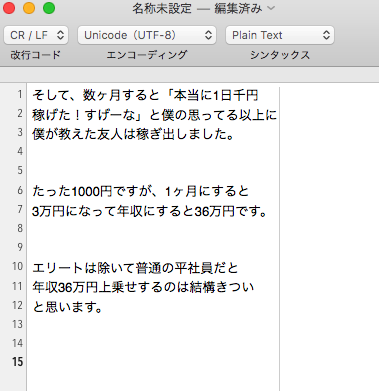Image resolution: width=379 pixels, height=391 pixels.
Task: Open the Unicode (UTF-8) encoding dropdown
Action: coord(147,35)
